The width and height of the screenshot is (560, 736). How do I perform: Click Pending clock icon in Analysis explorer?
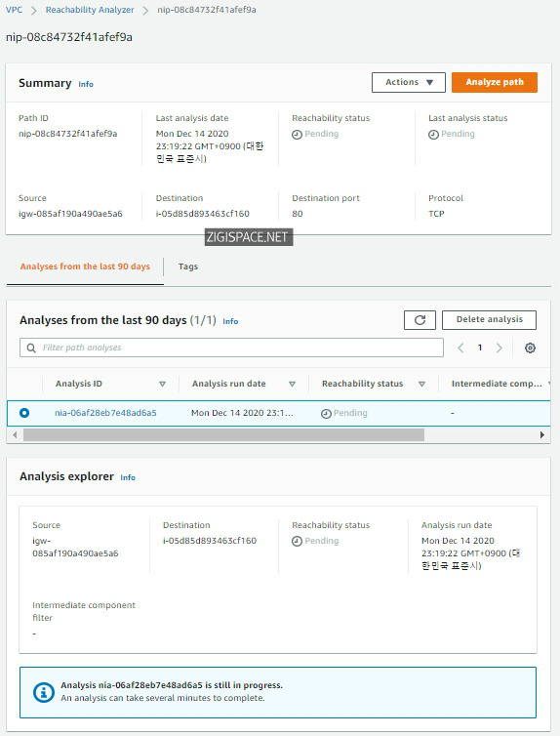click(297, 542)
